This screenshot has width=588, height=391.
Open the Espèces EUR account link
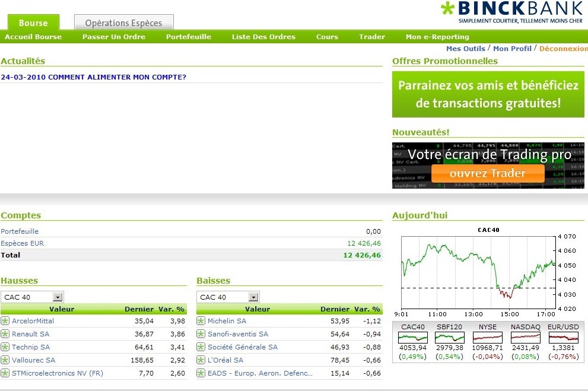pos(22,243)
